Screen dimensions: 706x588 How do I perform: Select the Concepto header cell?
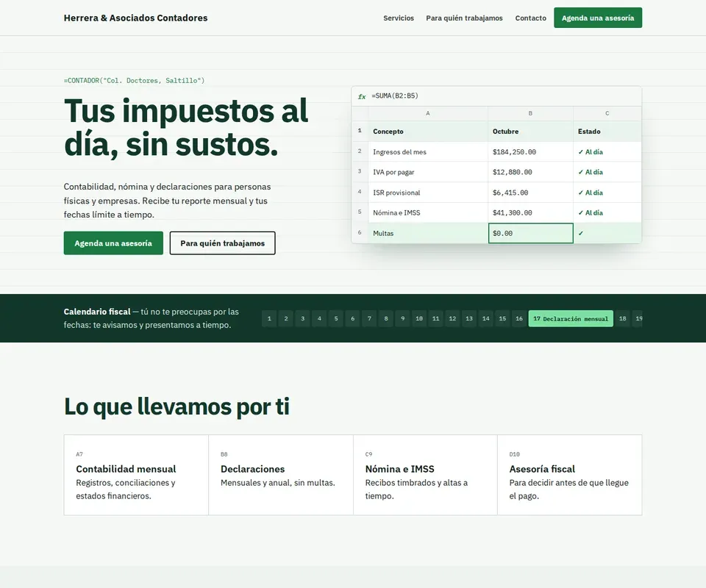pyautogui.click(x=428, y=132)
